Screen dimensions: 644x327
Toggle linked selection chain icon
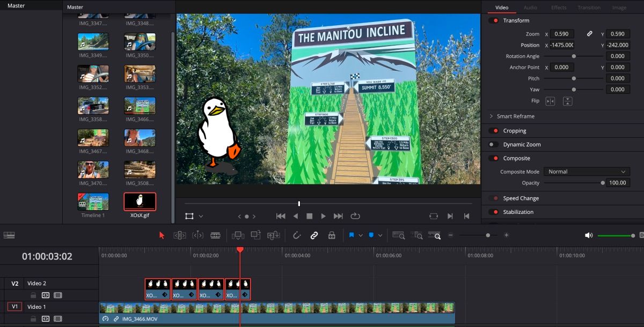coord(314,235)
